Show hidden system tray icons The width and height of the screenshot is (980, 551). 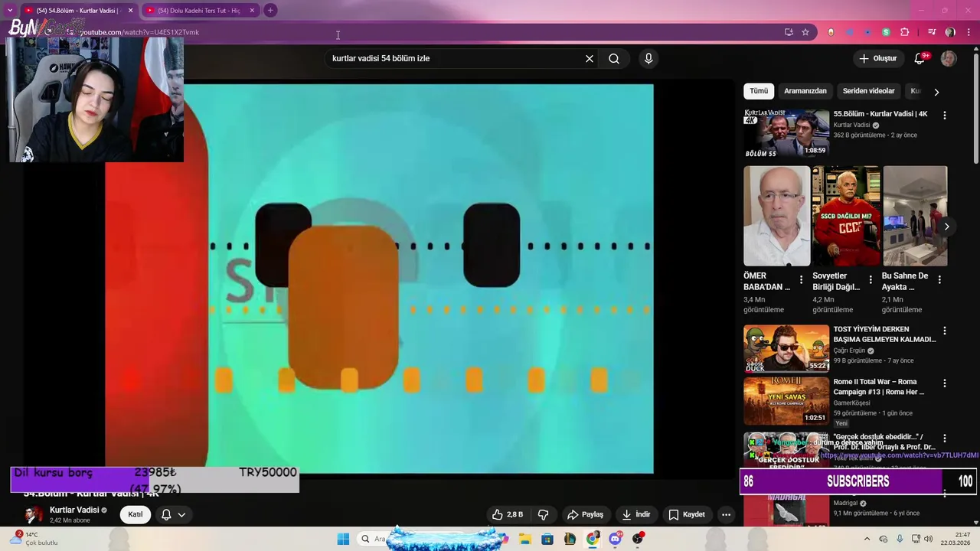click(x=867, y=539)
